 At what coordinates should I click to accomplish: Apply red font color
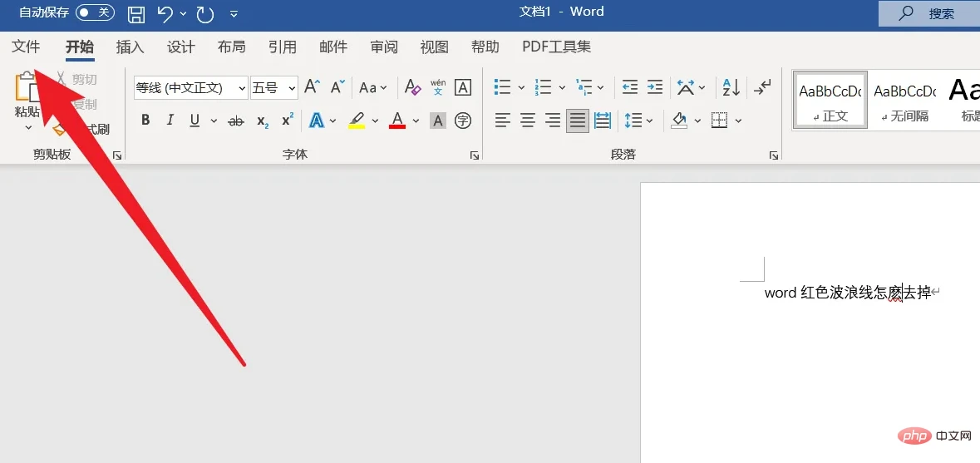(x=397, y=120)
